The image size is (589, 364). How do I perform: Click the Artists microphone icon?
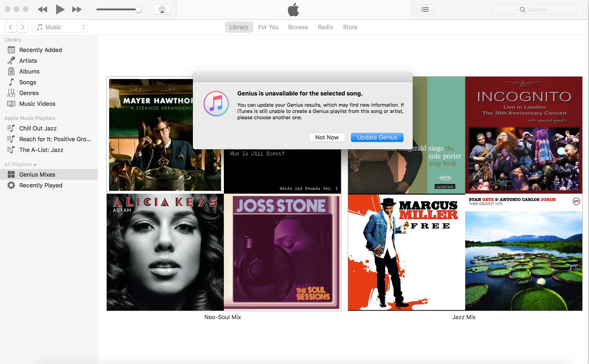tap(11, 61)
